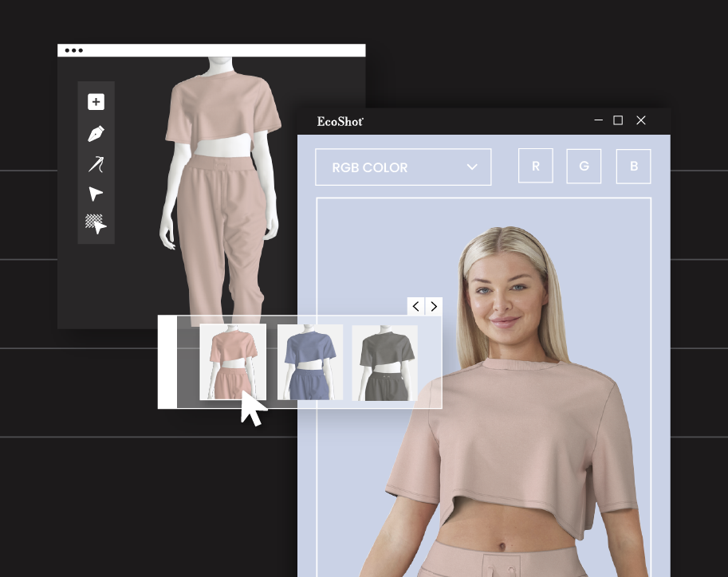Activate the arrow selection tool

pos(96,194)
